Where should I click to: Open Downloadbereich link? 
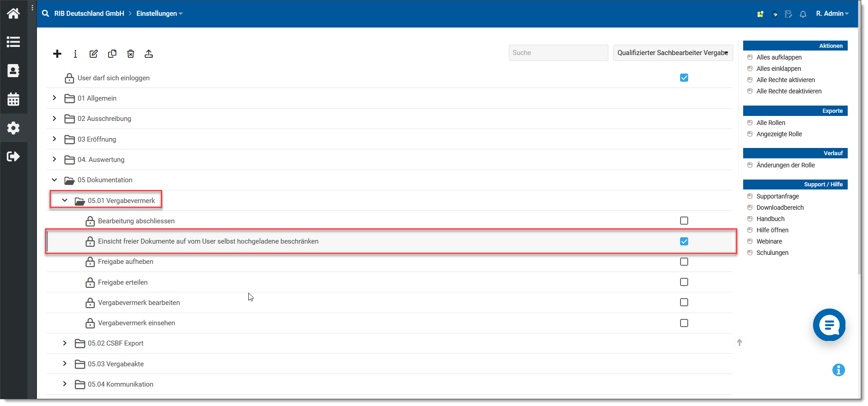click(780, 208)
